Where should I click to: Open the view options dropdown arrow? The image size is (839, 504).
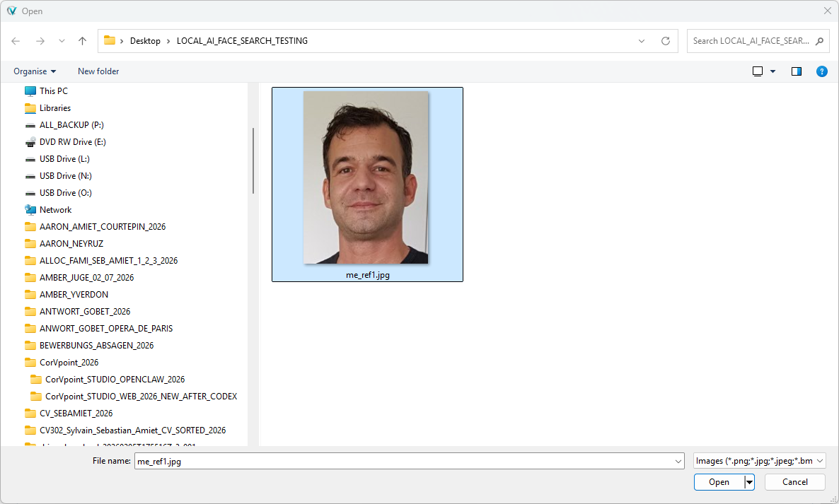tap(773, 71)
